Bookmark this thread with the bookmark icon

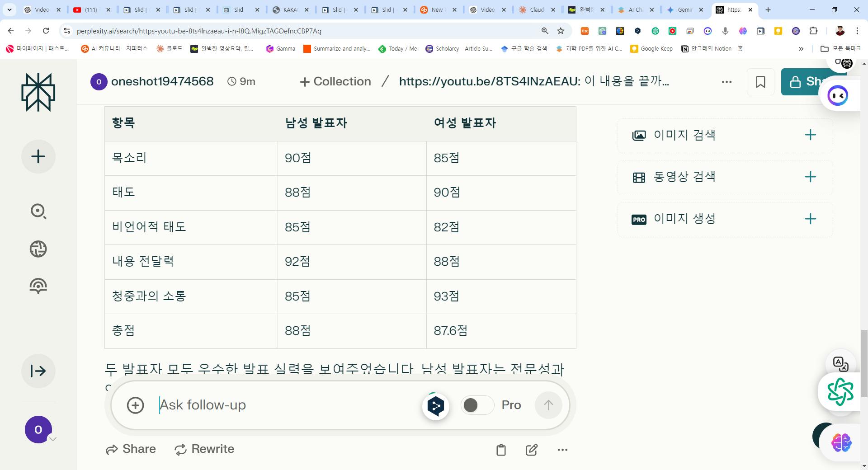(x=760, y=82)
